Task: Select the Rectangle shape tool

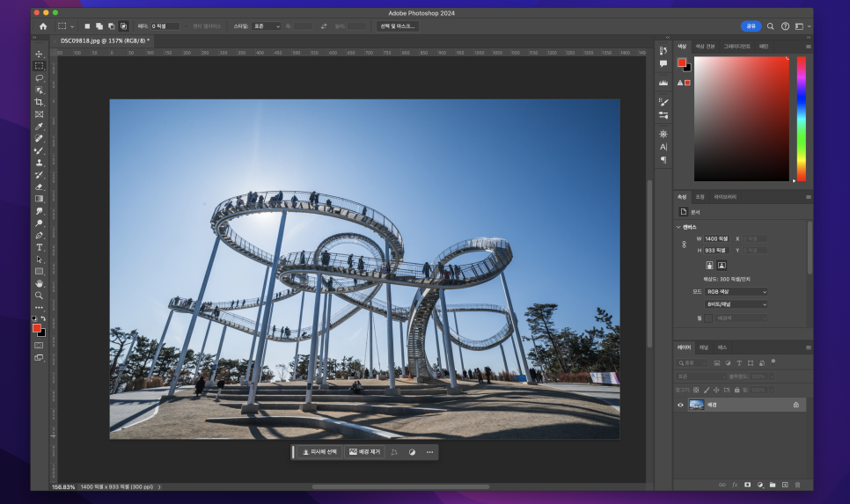Action: click(x=39, y=272)
